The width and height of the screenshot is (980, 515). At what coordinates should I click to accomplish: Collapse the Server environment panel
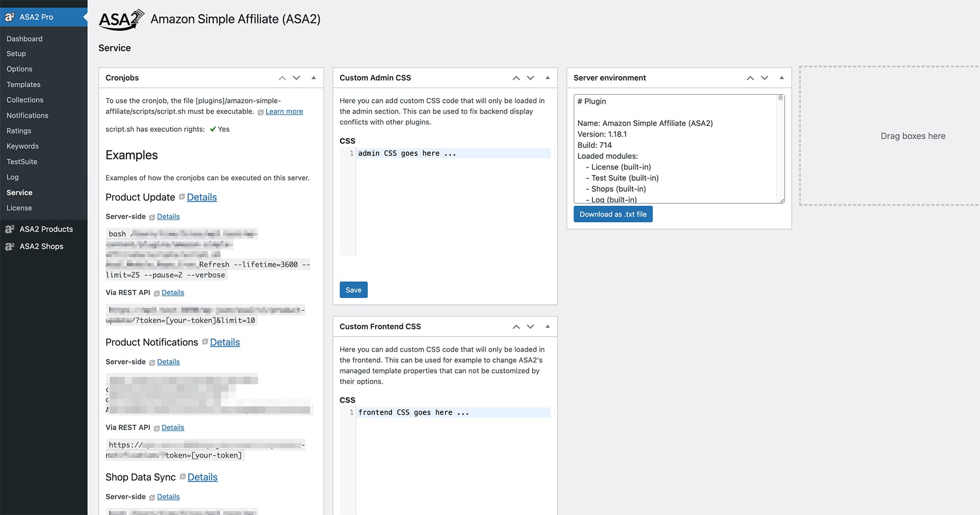(x=782, y=78)
